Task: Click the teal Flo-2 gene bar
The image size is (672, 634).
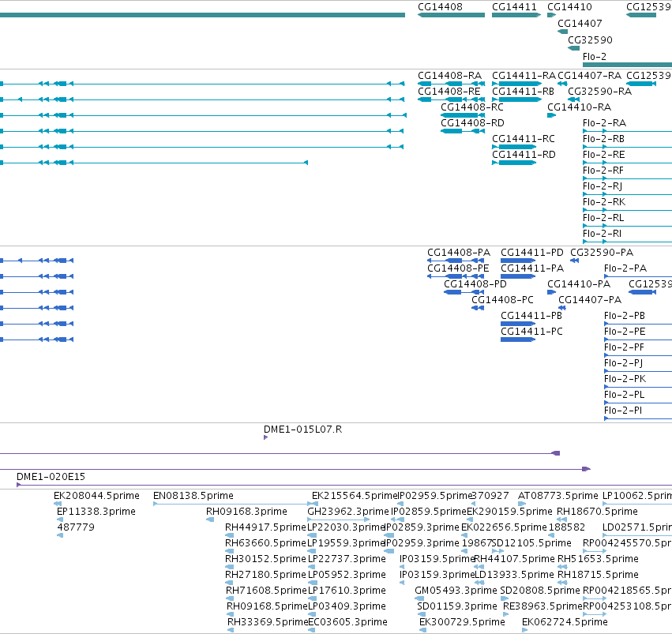Action: [x=628, y=65]
